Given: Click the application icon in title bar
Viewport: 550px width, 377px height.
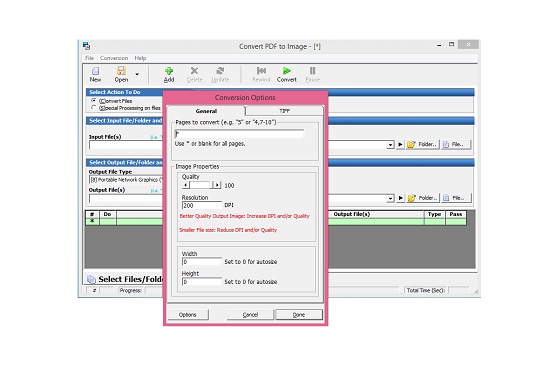Looking at the screenshot, I should (86, 46).
